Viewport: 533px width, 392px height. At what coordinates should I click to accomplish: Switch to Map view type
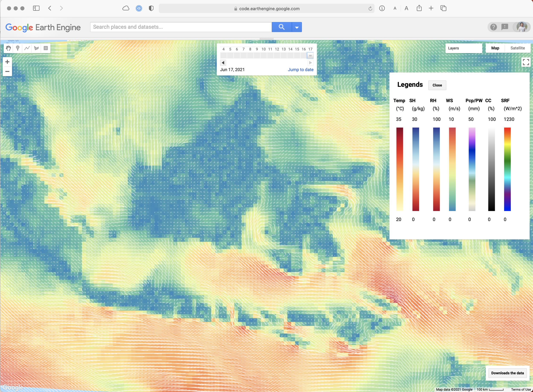pos(495,48)
